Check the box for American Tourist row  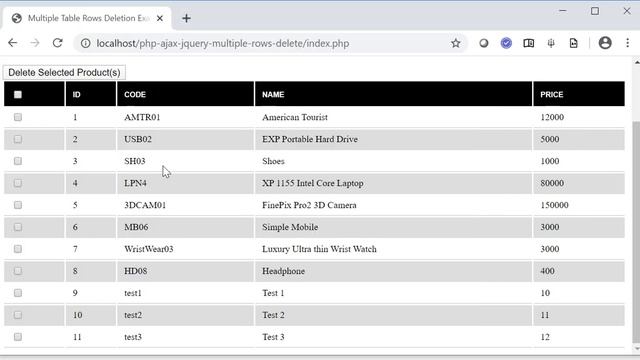point(18,117)
